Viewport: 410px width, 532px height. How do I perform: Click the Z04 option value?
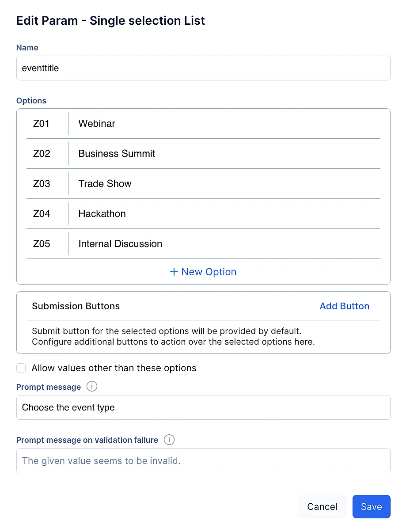click(42, 214)
